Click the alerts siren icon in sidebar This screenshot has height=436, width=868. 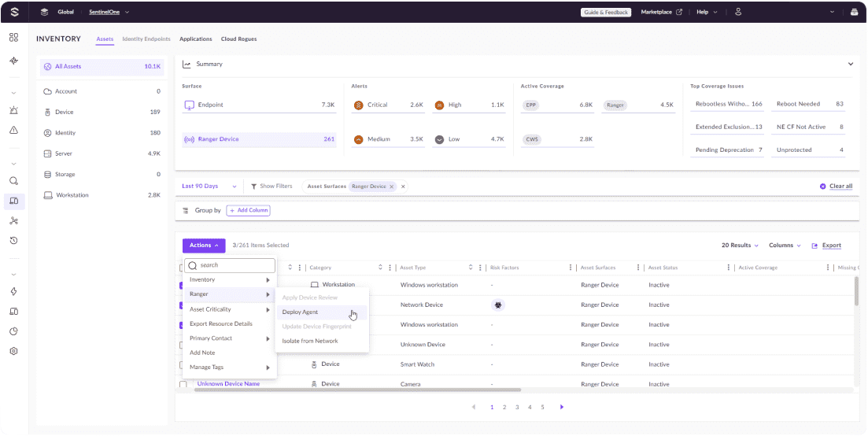pos(13,110)
